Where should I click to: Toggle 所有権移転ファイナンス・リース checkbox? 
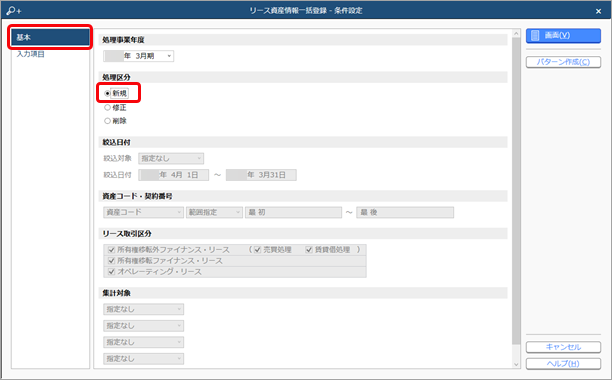click(112, 261)
